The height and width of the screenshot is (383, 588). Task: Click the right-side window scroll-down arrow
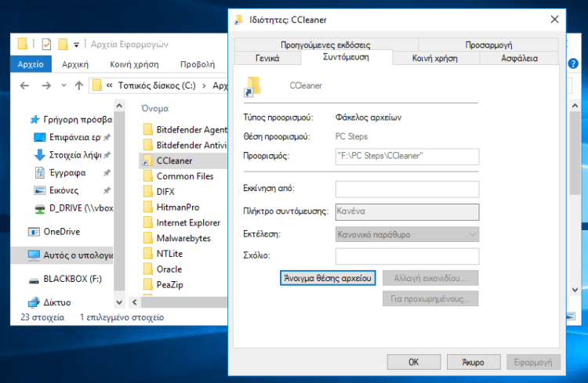click(575, 289)
